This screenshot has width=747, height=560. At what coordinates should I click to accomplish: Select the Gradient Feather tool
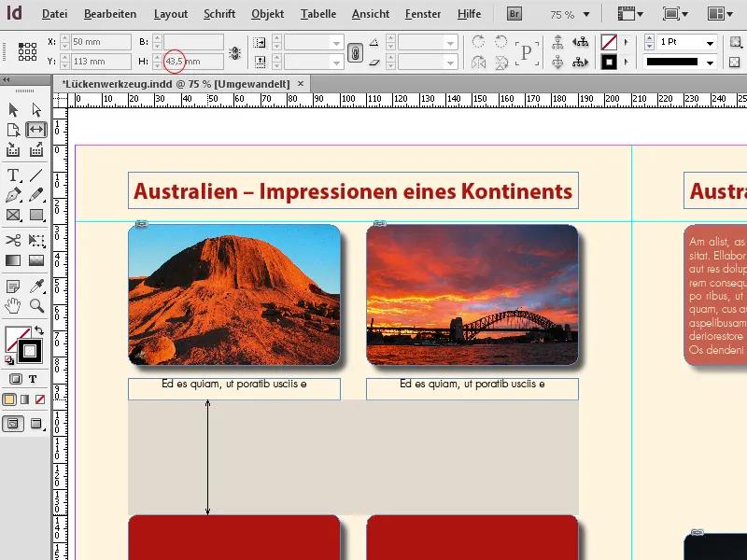pyautogui.click(x=36, y=260)
